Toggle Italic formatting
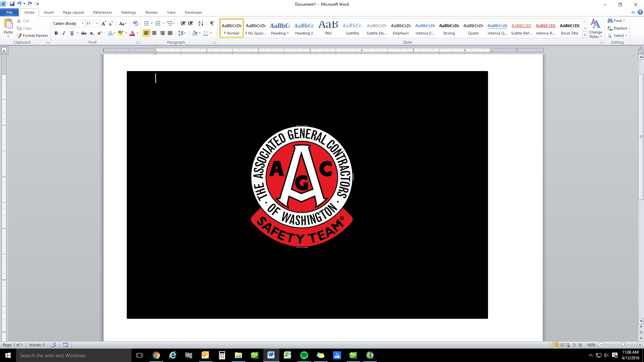 (x=64, y=33)
